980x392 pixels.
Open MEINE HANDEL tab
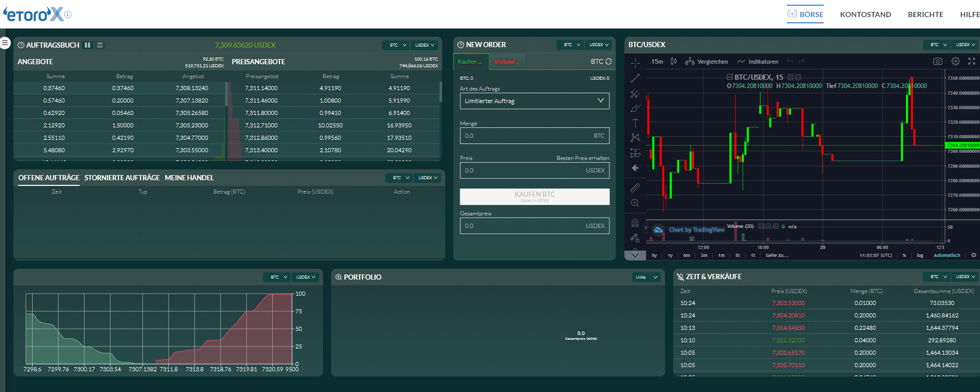(x=189, y=178)
